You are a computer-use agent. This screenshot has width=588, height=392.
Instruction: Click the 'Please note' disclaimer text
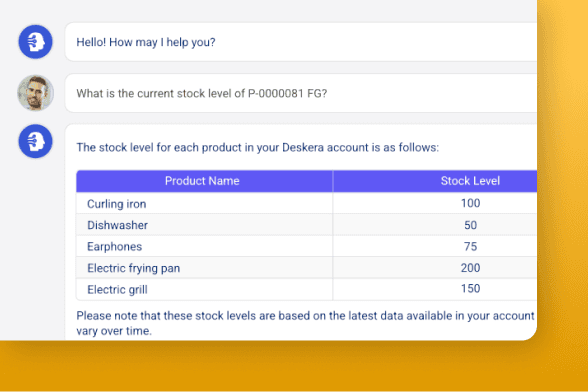305,323
